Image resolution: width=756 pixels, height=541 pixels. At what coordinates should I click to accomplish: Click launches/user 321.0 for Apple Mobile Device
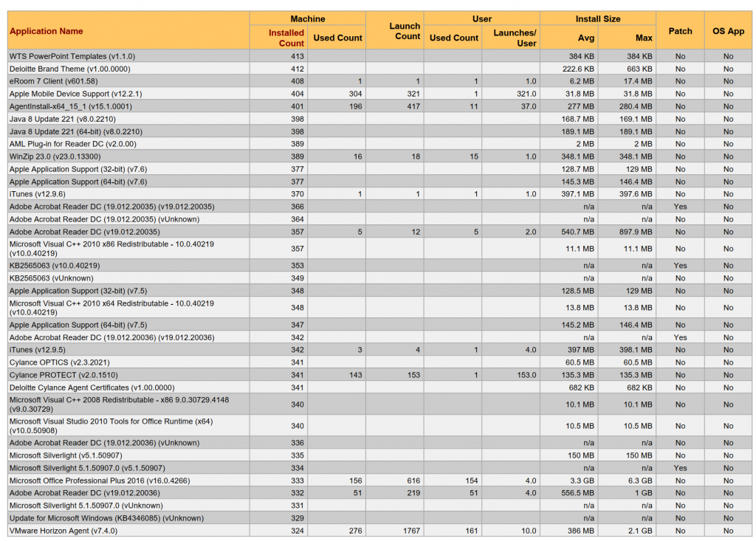tap(526, 94)
